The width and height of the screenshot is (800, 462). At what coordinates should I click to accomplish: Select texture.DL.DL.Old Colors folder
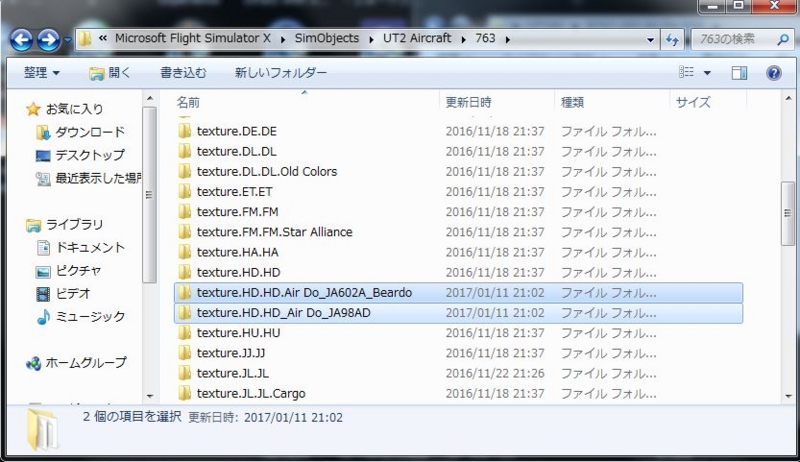[267, 171]
